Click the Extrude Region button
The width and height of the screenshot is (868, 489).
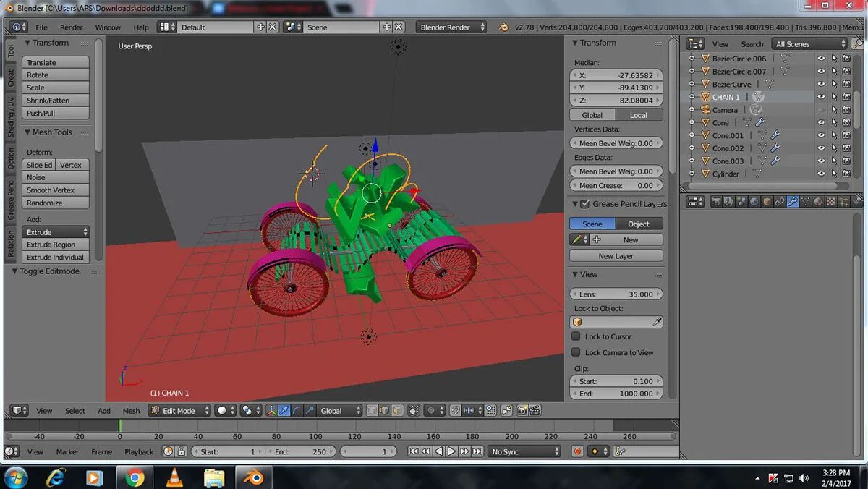click(x=56, y=244)
